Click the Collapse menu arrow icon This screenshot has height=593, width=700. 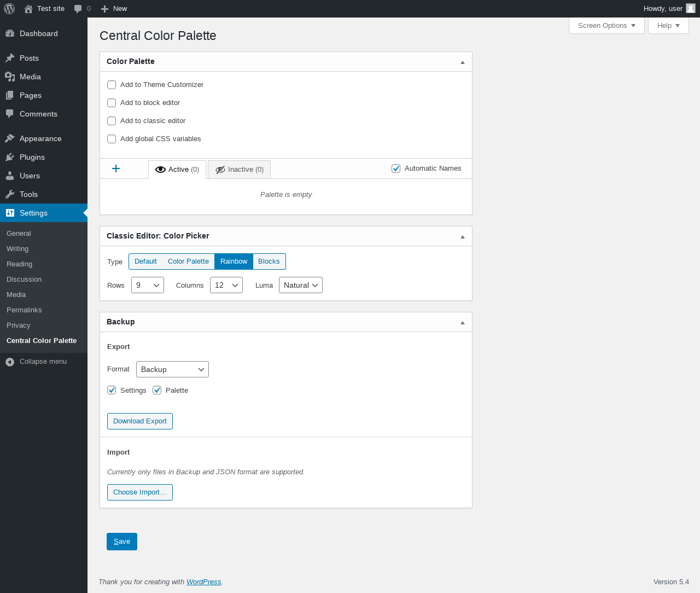click(x=10, y=362)
